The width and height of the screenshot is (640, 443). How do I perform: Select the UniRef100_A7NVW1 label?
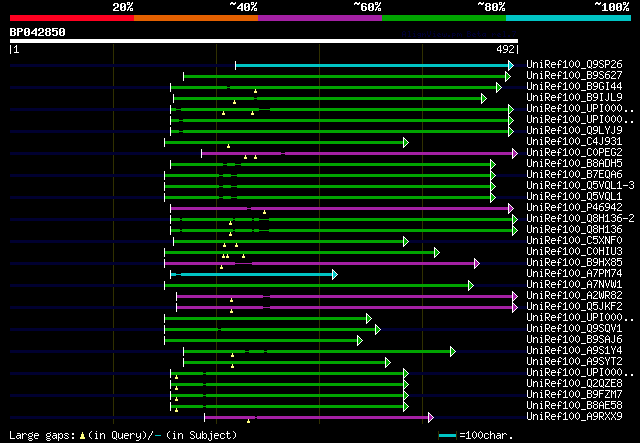coord(574,284)
